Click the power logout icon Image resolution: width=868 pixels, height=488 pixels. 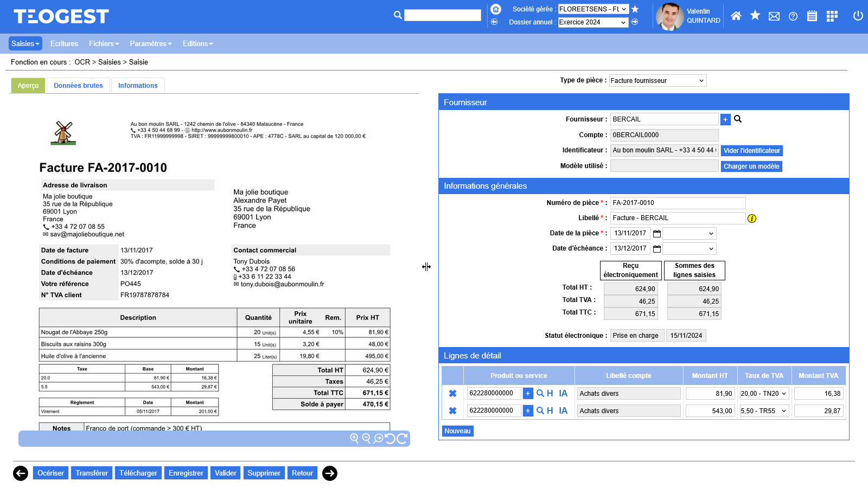(858, 16)
